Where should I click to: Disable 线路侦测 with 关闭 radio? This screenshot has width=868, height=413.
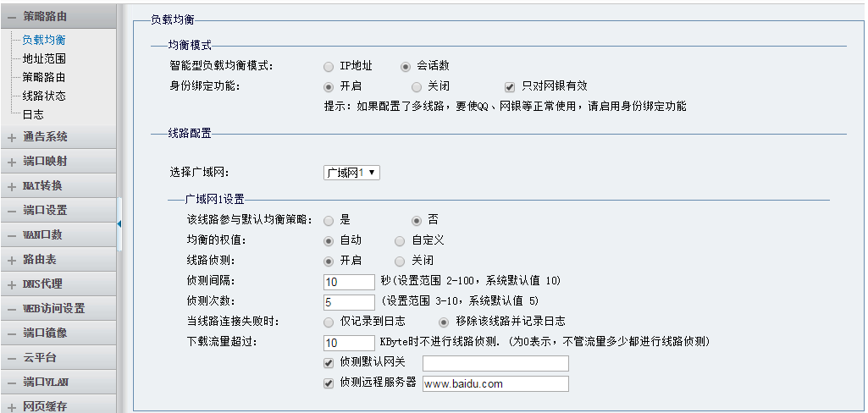pos(400,262)
